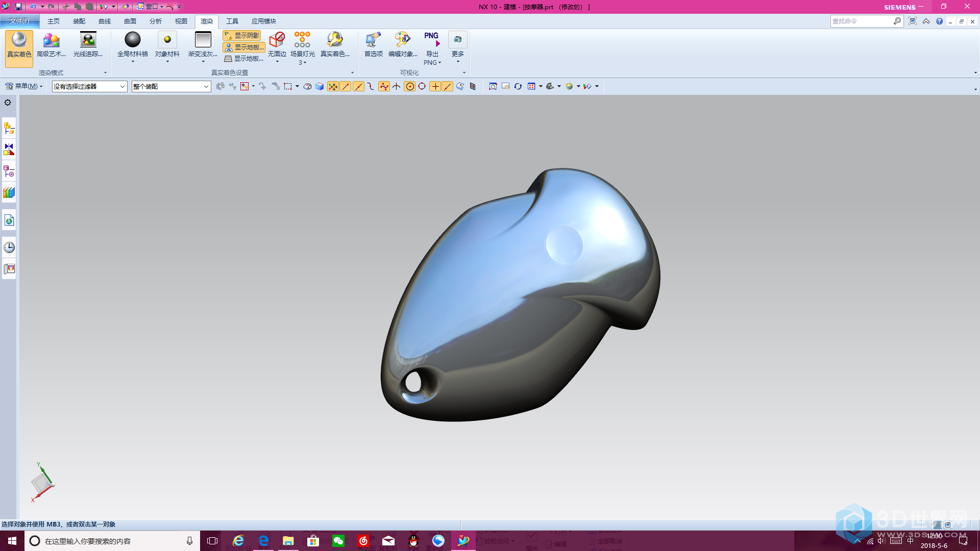Click Save icon in quick access toolbar

tap(18, 7)
